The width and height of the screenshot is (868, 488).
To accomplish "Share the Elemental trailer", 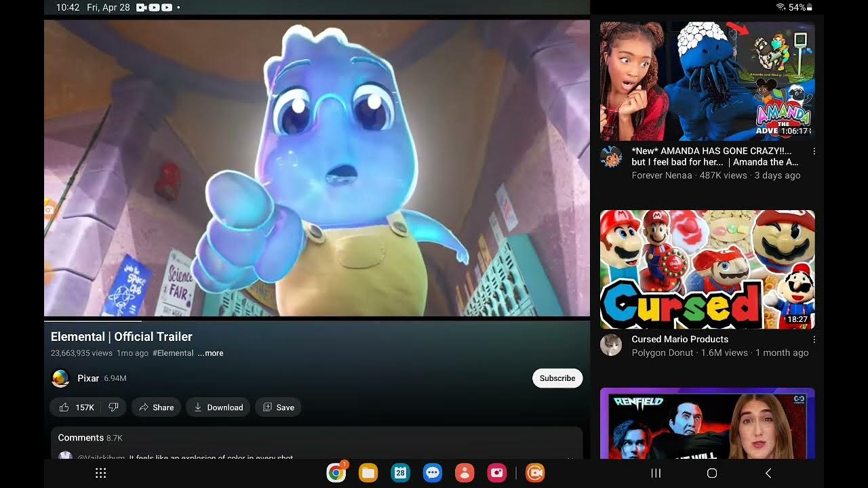I will (x=156, y=407).
